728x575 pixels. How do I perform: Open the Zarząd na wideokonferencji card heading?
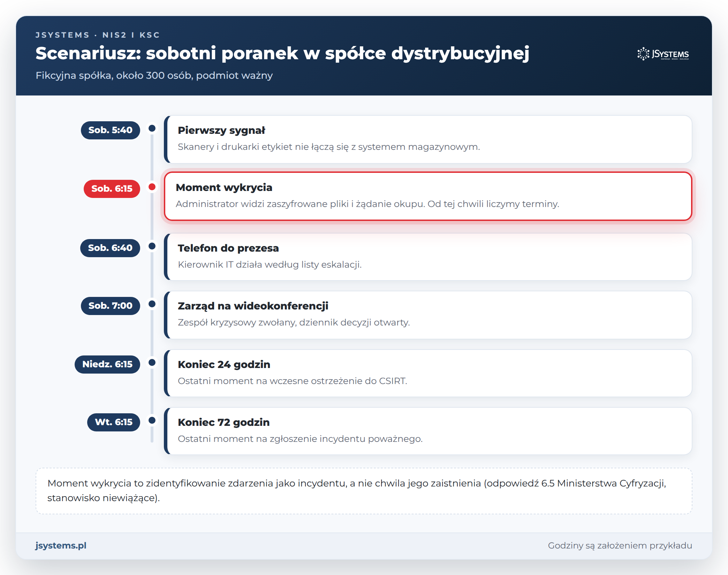[x=253, y=306]
